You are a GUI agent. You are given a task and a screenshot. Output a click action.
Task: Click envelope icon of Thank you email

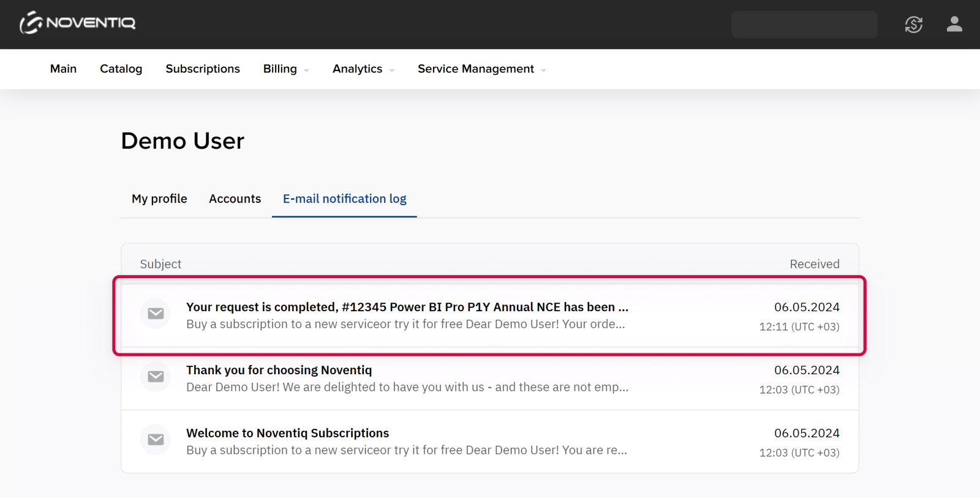[156, 377]
